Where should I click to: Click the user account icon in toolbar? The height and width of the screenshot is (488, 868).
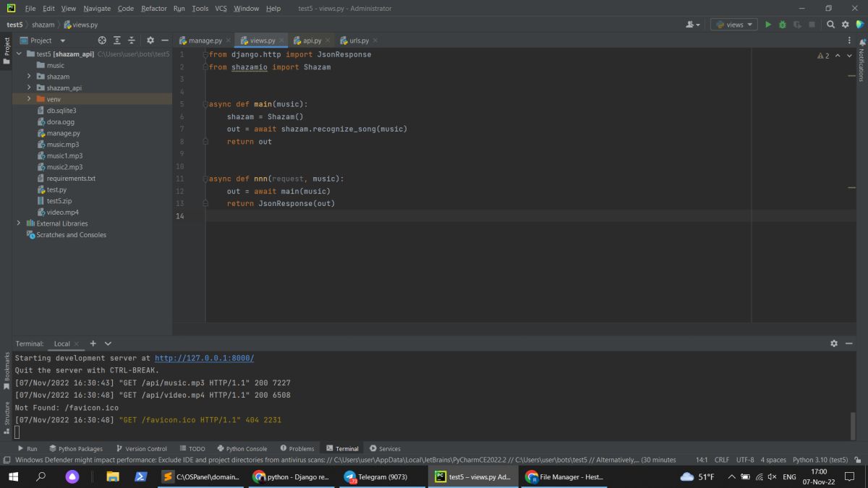coord(693,25)
